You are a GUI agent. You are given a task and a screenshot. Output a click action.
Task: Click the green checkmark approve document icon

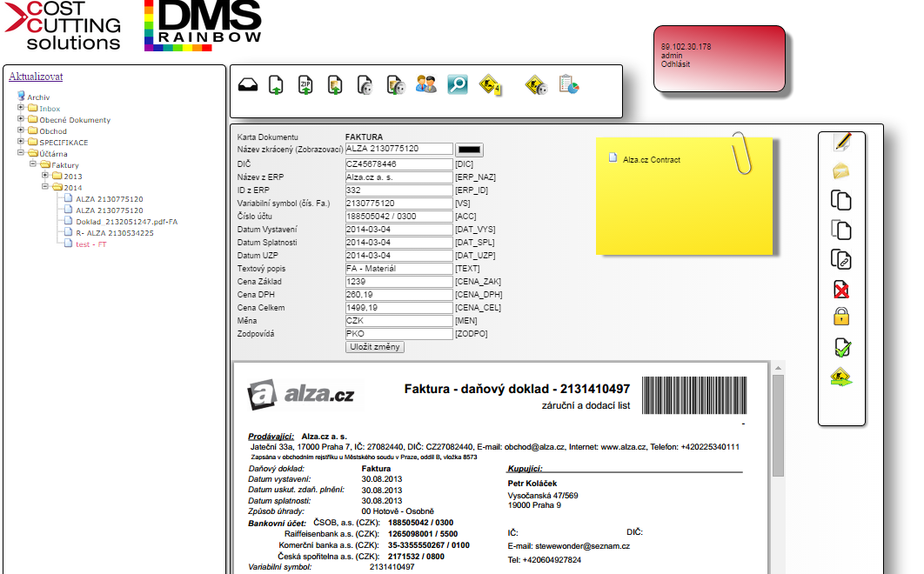[841, 348]
